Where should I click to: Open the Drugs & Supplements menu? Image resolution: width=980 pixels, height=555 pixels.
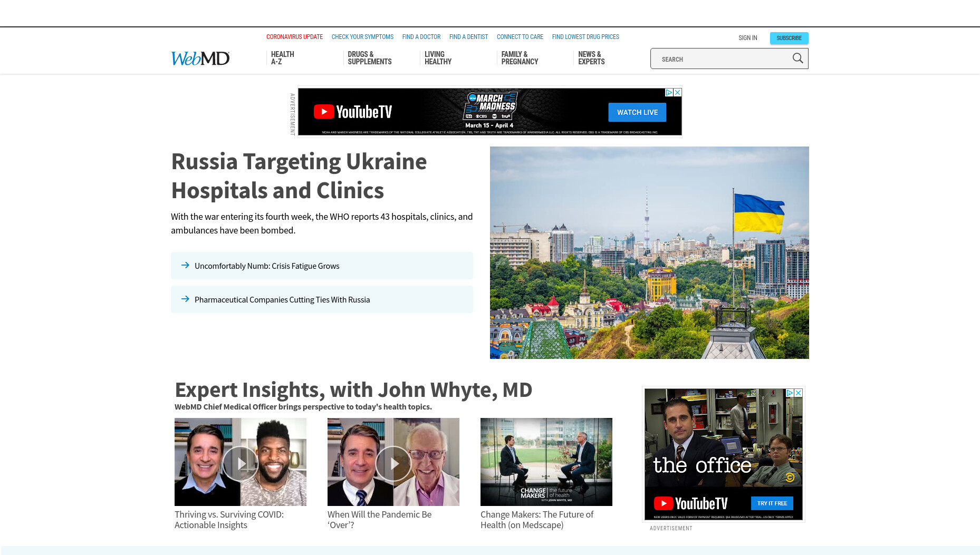[370, 58]
